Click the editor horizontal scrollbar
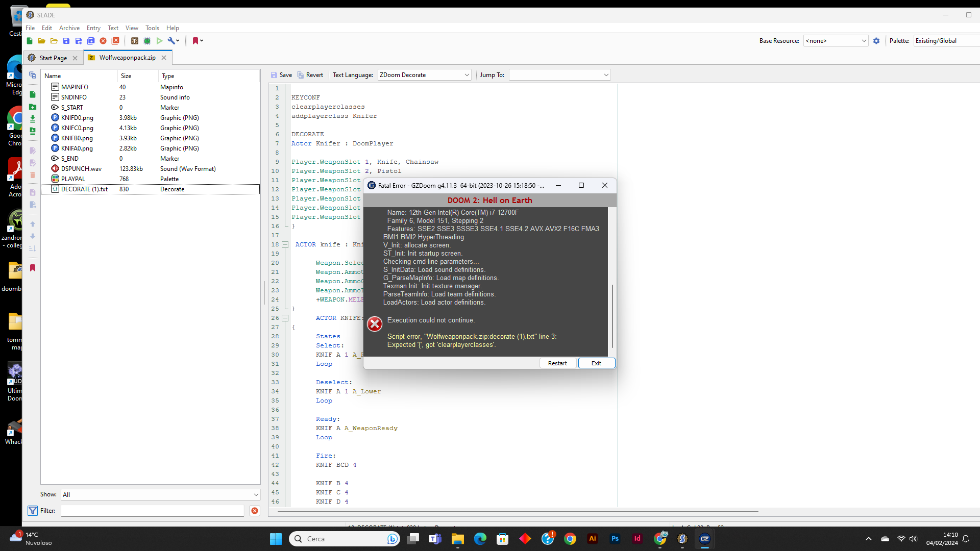 pyautogui.click(x=518, y=511)
